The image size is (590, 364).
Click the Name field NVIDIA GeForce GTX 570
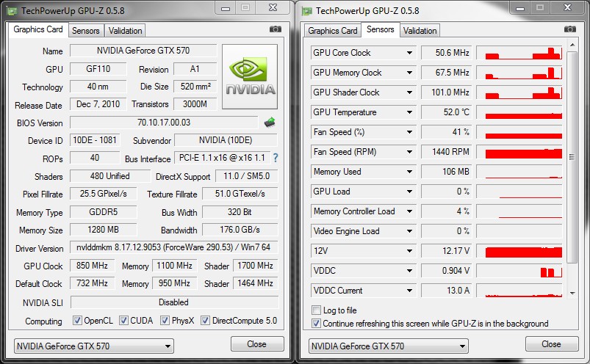(143, 51)
